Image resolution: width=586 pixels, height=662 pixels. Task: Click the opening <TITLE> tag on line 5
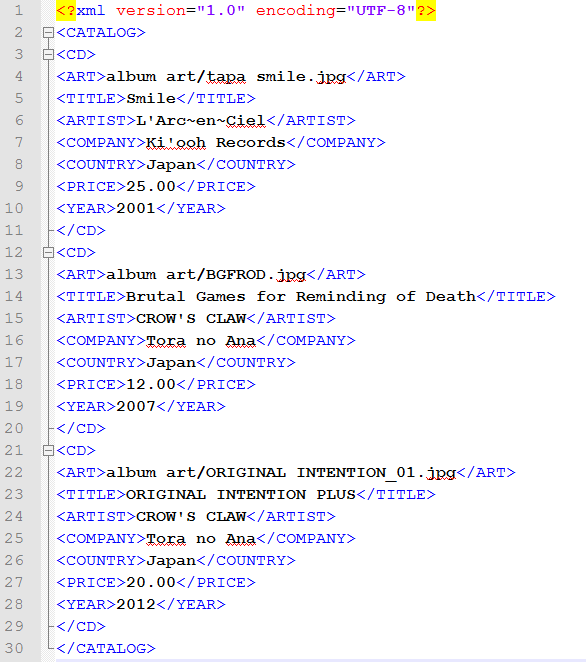[x=91, y=98]
